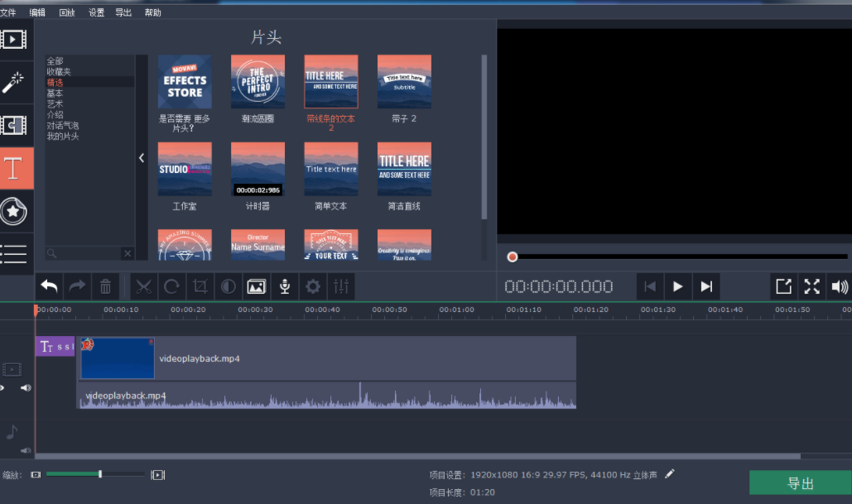The image size is (852, 504).
Task: Select the 带子 2 title thumbnail
Action: 404,81
